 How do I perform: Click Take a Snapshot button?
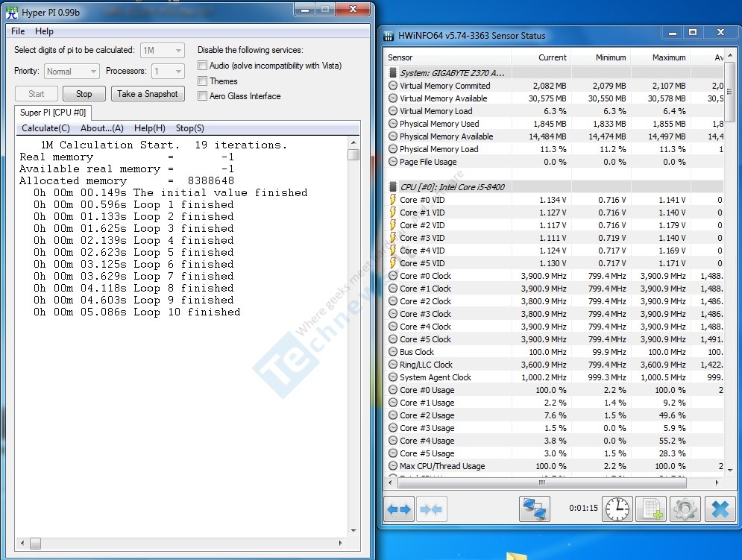click(148, 94)
